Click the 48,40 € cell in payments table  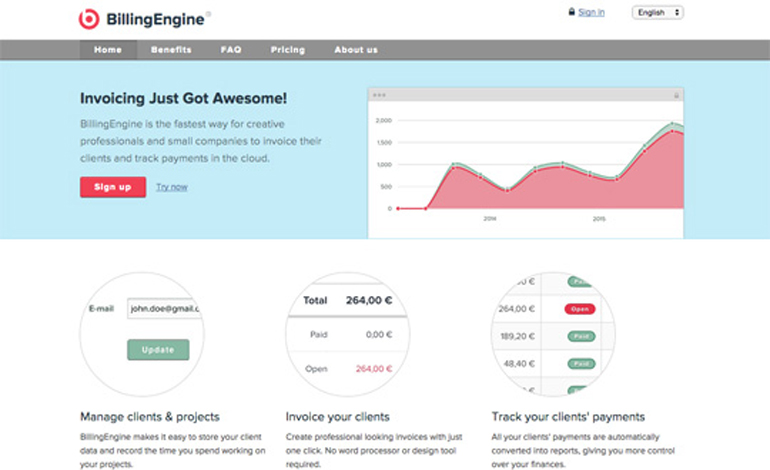point(519,364)
